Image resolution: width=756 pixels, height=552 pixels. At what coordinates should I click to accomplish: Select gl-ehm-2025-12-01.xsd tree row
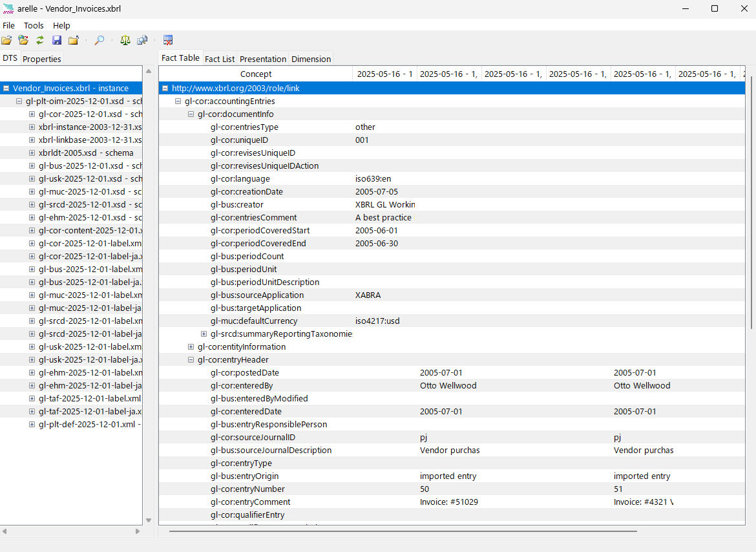tap(71, 217)
